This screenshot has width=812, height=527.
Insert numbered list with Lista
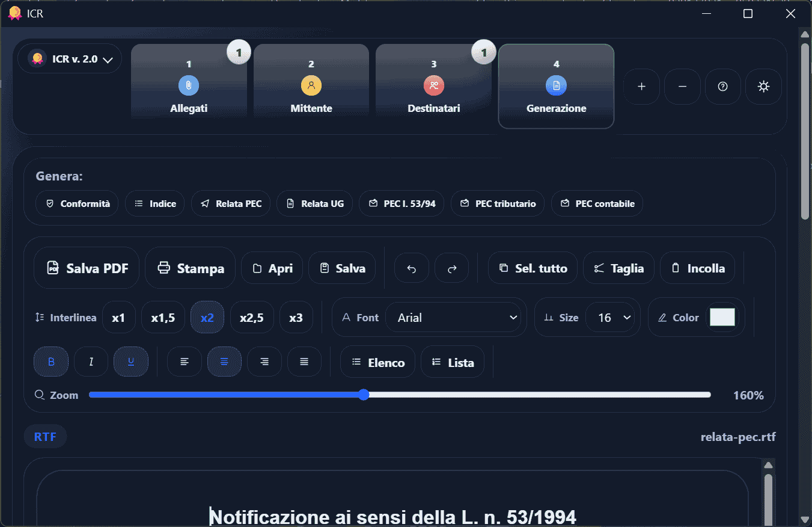tap(453, 362)
